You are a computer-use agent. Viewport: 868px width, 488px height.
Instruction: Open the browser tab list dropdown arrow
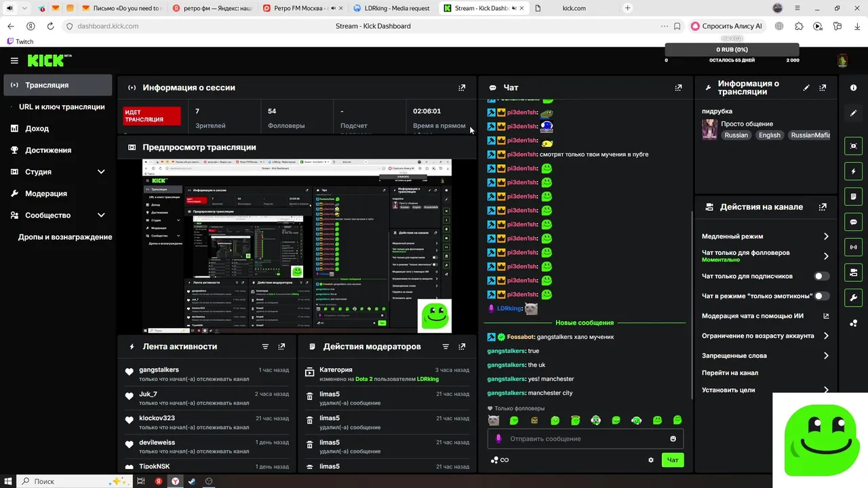[24, 8]
